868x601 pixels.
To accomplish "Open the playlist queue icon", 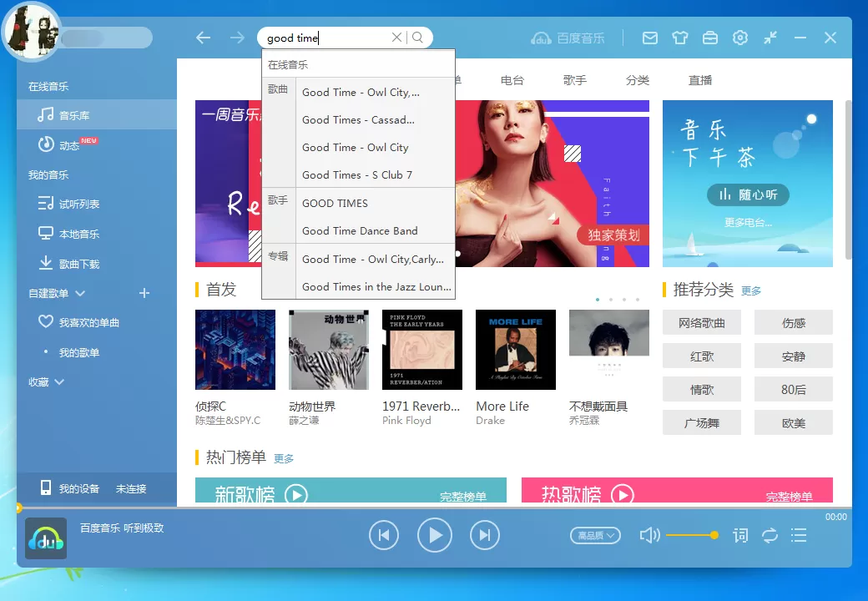I will [x=798, y=535].
